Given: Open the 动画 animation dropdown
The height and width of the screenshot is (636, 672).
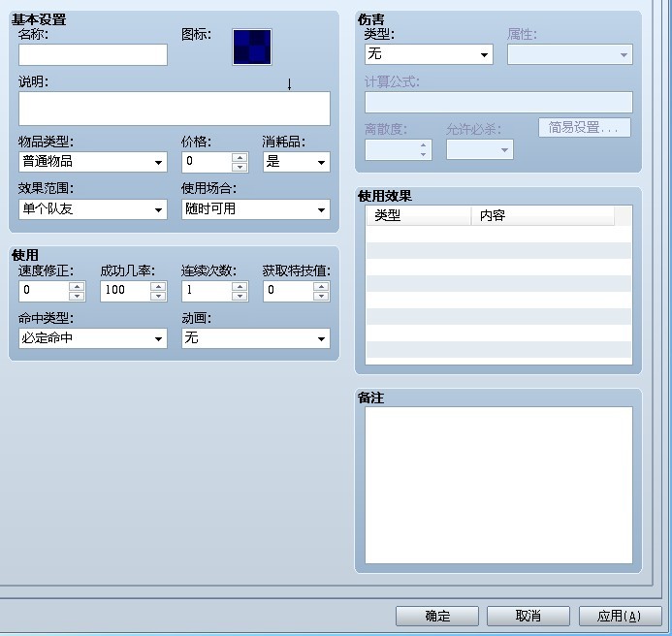Looking at the screenshot, I should pos(255,338).
